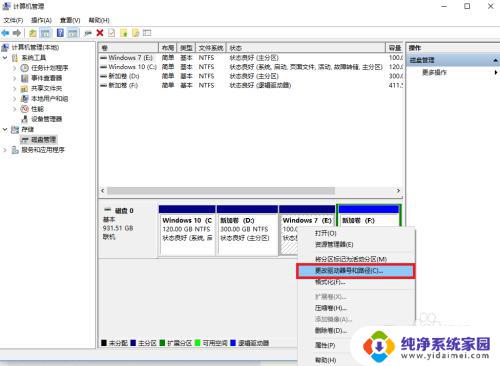Viewport: 500px width, 366px height.
Task: Expand the 任务计划程序 node
Action: point(14,68)
